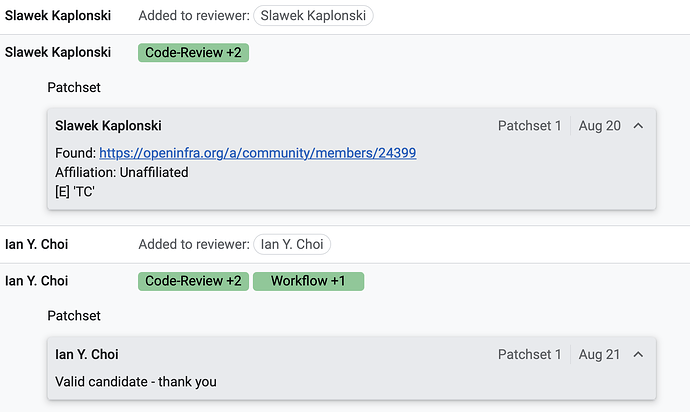Click the Aug 20 comment date
Viewport: 690px width, 412px height.
(599, 126)
